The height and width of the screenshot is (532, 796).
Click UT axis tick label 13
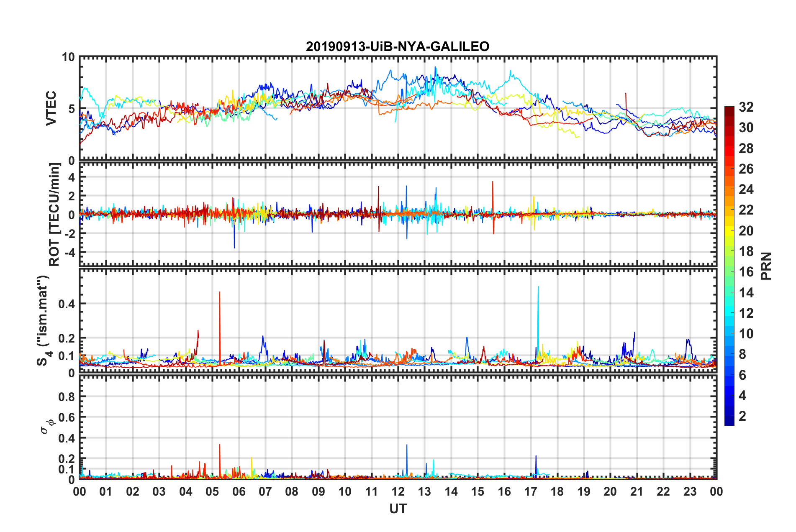(424, 491)
